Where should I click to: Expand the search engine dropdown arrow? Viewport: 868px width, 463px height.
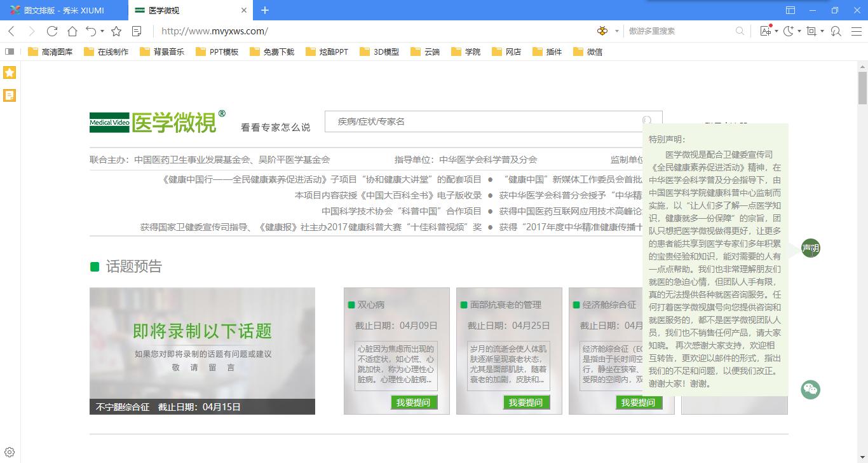coord(616,31)
